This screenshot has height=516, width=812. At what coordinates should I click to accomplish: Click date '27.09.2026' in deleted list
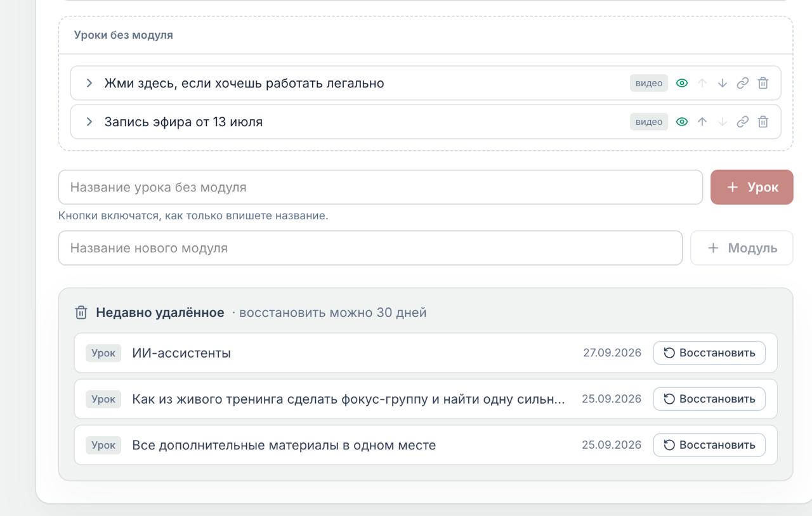(612, 353)
